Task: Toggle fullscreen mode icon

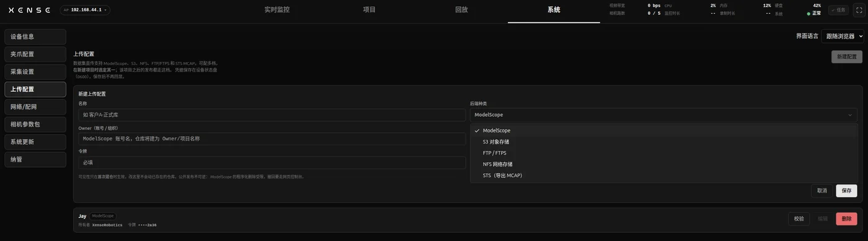Action: (x=859, y=10)
